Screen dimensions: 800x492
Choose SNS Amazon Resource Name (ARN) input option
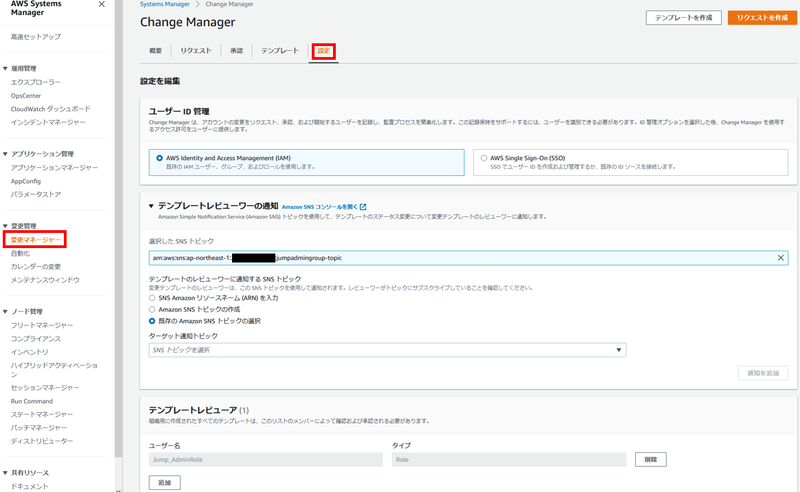click(x=152, y=298)
